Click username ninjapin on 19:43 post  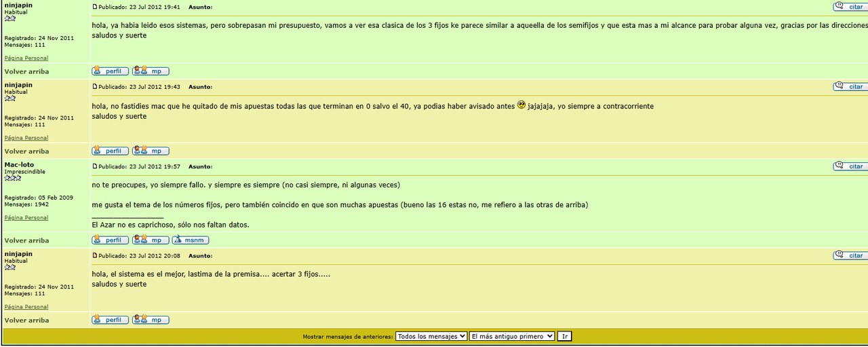point(18,85)
